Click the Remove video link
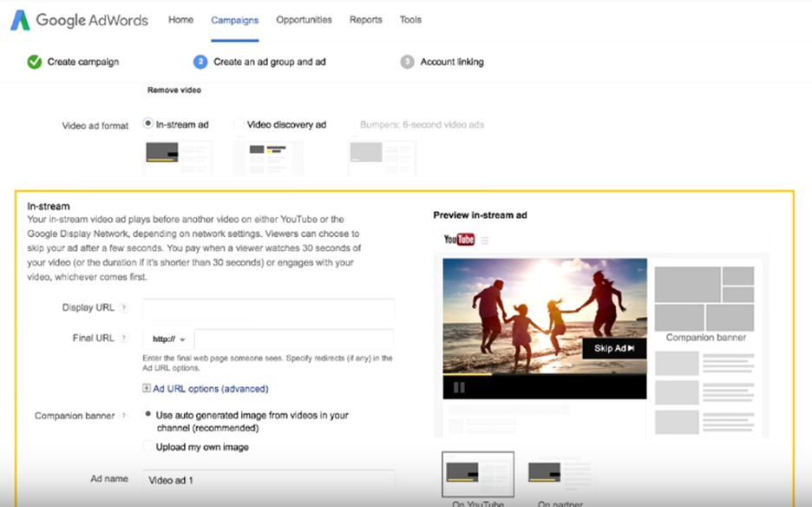The height and width of the screenshot is (507, 812). (x=174, y=89)
